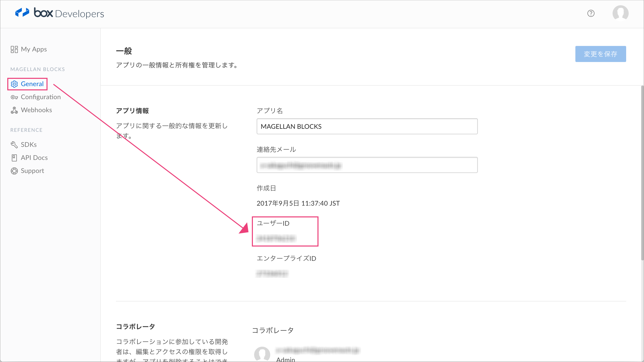
Task: Click the box Developers title
Action: [x=69, y=13]
